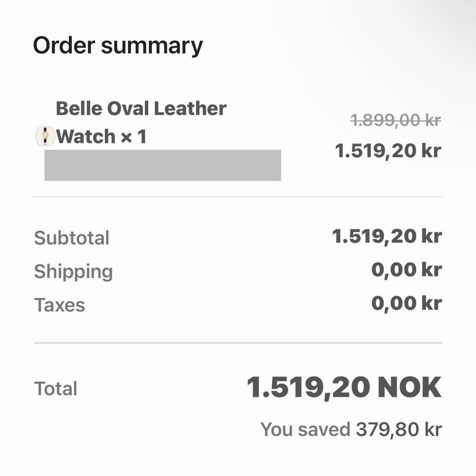Click the subtotal amount 1.519,20 kr
Viewport: 476px width, 476px height.
coord(387,236)
